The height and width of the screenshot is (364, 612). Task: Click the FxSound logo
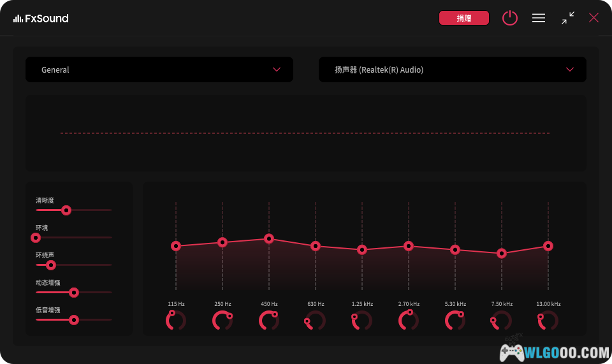tap(41, 18)
